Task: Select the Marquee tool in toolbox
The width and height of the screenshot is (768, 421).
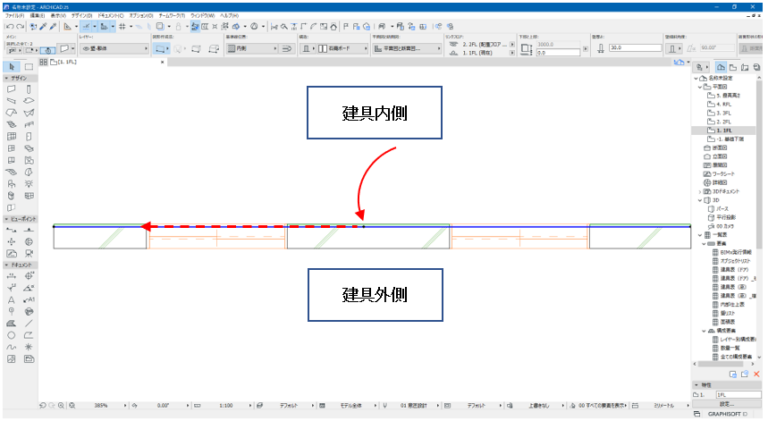Action: click(x=29, y=67)
